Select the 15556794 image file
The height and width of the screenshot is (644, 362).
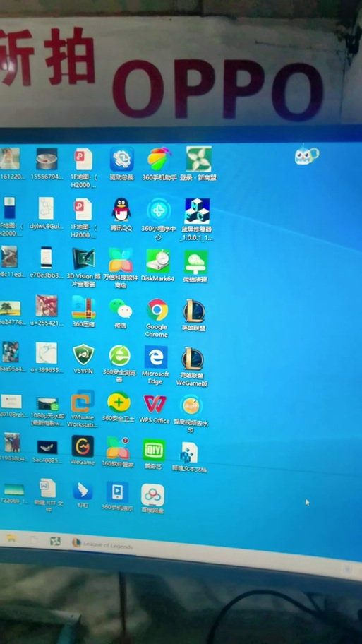pos(47,164)
